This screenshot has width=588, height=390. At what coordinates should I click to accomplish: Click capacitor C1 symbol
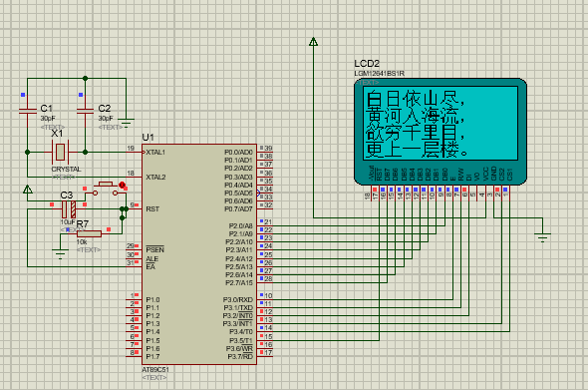[27, 110]
